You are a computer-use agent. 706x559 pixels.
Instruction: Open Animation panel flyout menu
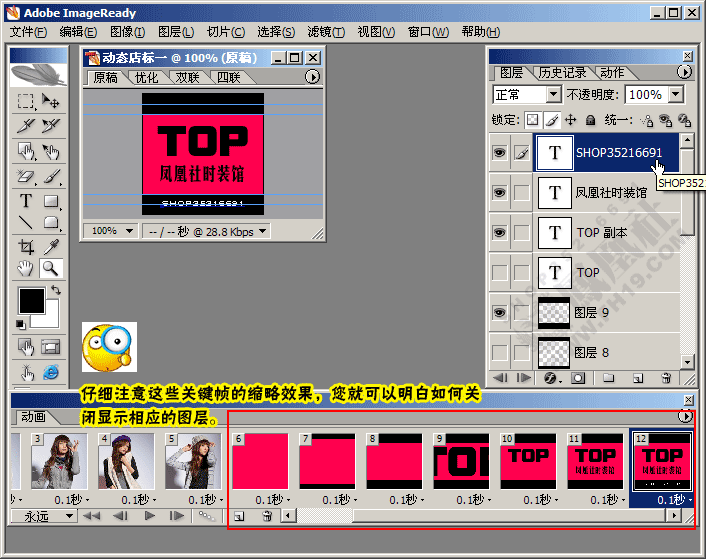pos(685,416)
